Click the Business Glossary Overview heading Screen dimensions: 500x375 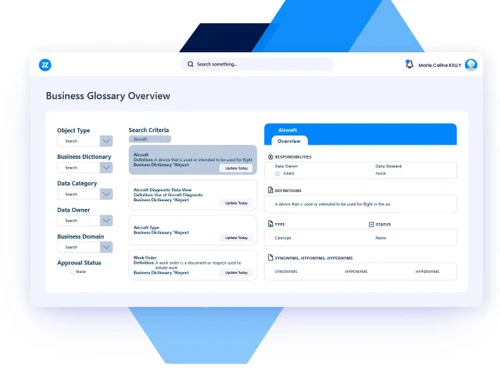tap(108, 96)
